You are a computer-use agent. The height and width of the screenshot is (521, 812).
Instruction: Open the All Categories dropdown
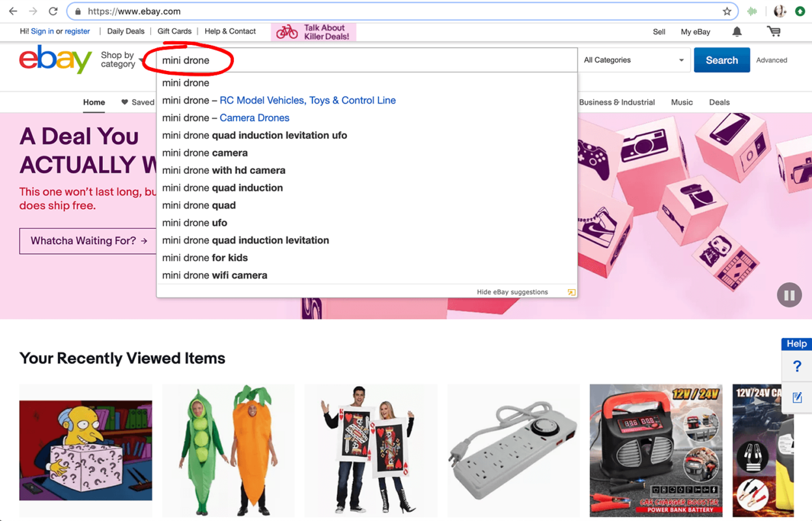click(634, 60)
